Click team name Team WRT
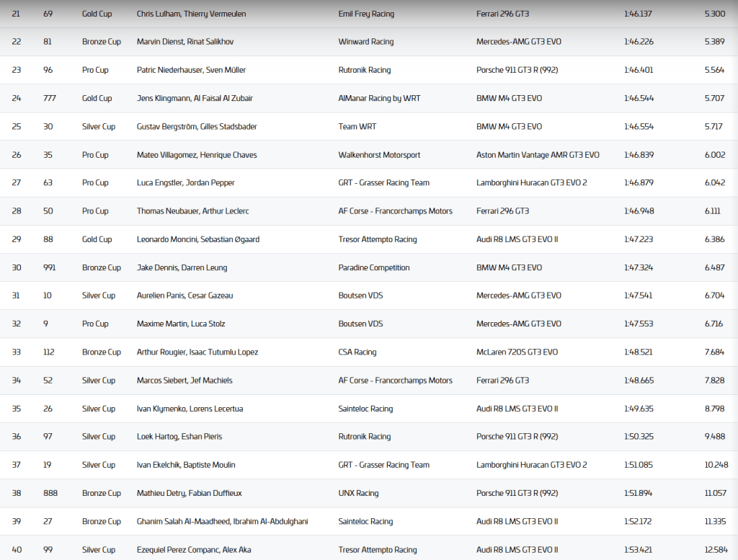 coord(357,126)
